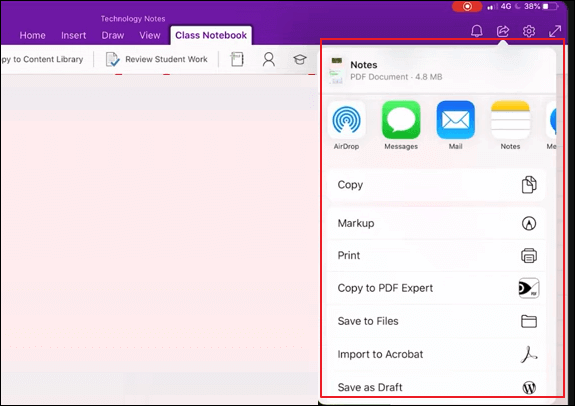
Task: Share via AirDrop
Action: (x=346, y=125)
